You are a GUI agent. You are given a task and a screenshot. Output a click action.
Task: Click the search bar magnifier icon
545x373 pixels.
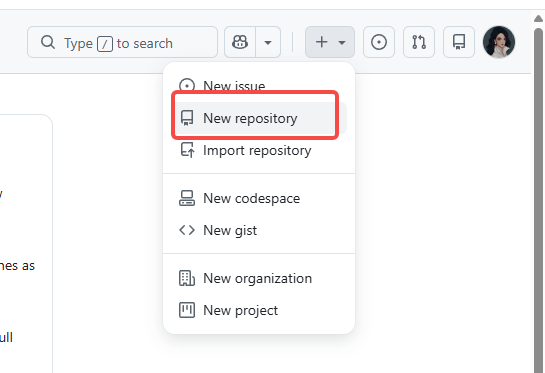click(48, 42)
